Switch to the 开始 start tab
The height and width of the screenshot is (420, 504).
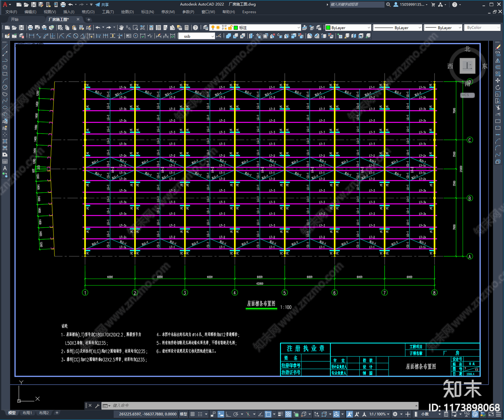coord(14,20)
